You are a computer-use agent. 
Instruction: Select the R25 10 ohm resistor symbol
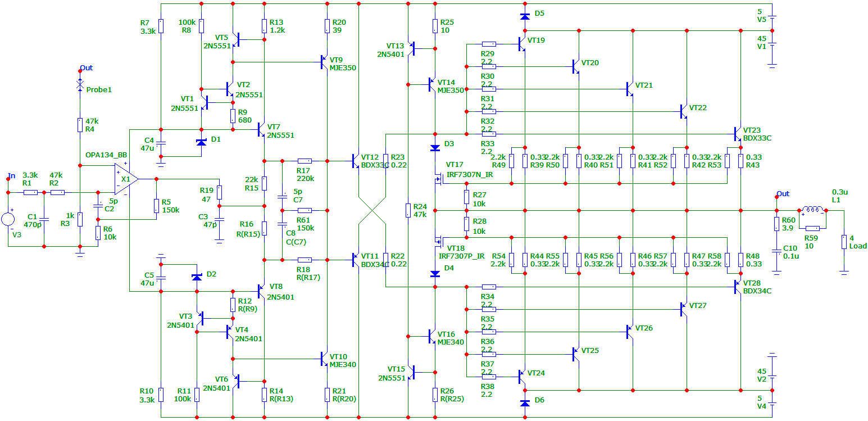(x=435, y=26)
